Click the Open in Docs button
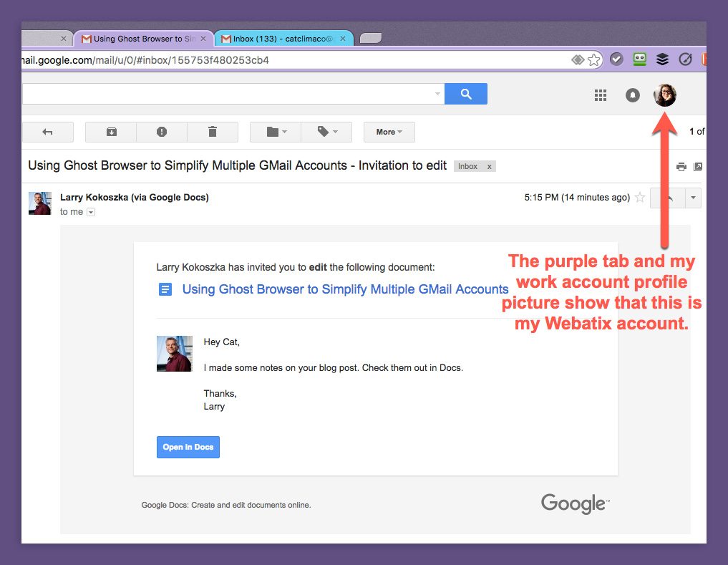Screen dimensions: 728x565 pyautogui.click(x=188, y=447)
